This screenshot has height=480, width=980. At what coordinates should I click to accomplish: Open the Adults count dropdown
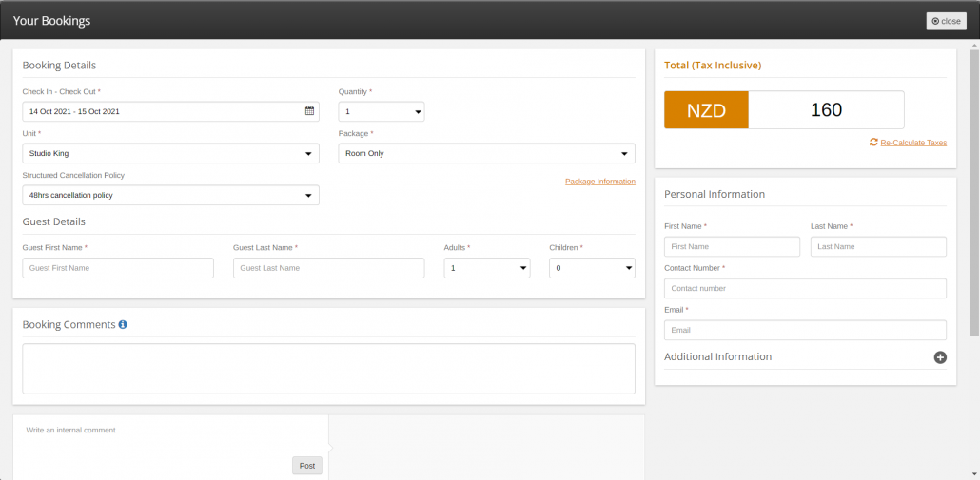pyautogui.click(x=487, y=268)
